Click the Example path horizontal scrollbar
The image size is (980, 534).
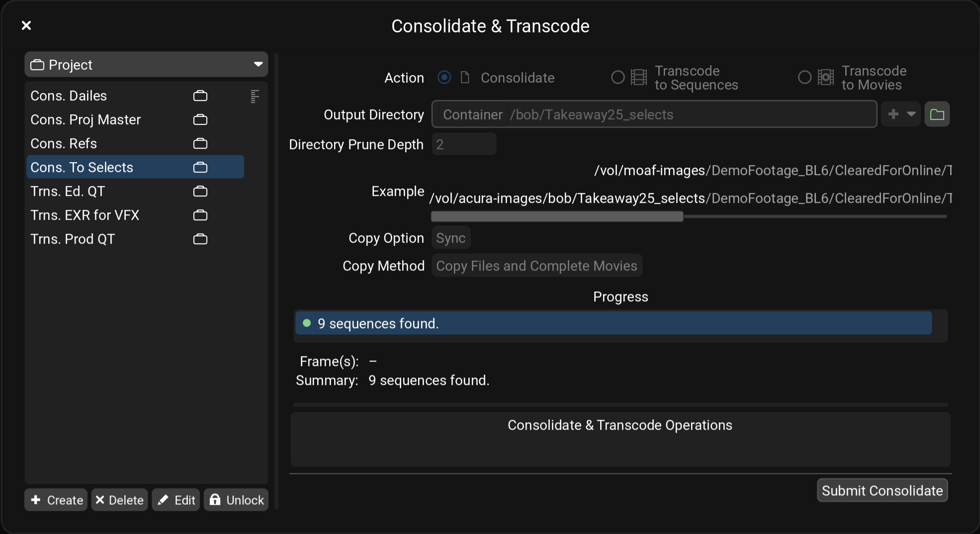click(x=557, y=217)
